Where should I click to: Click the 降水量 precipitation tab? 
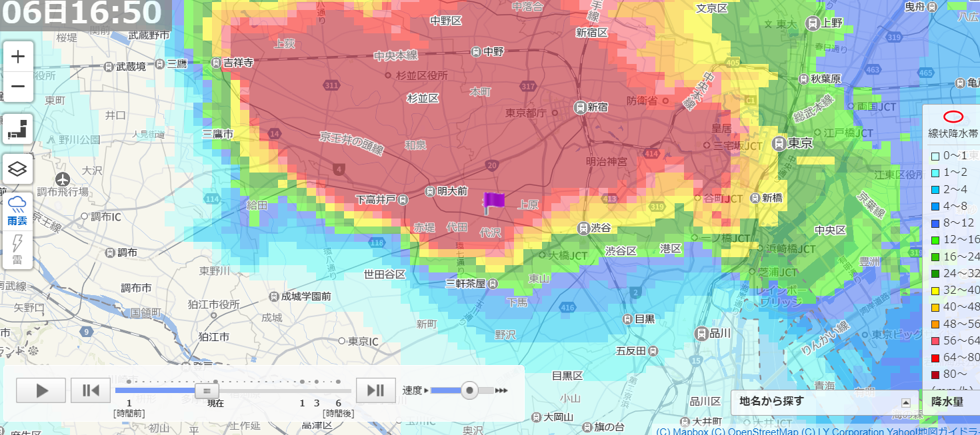pos(947,402)
